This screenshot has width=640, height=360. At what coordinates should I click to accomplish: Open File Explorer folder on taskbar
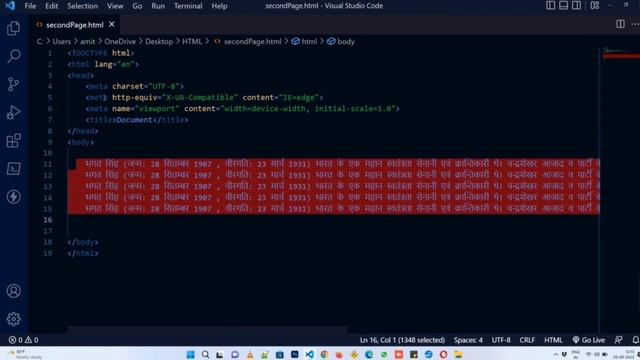pyautogui.click(x=458, y=354)
